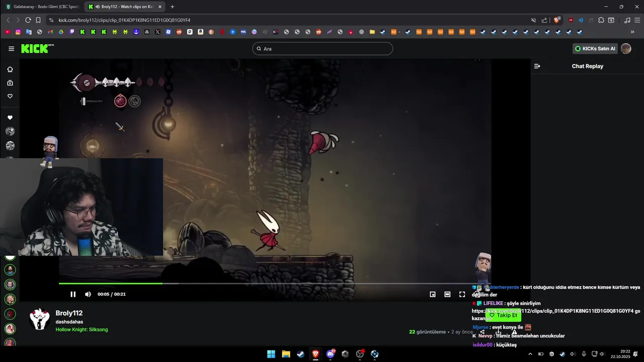The height and width of the screenshot is (362, 644).
Task: Click the Takip Et follow button
Action: (503, 315)
